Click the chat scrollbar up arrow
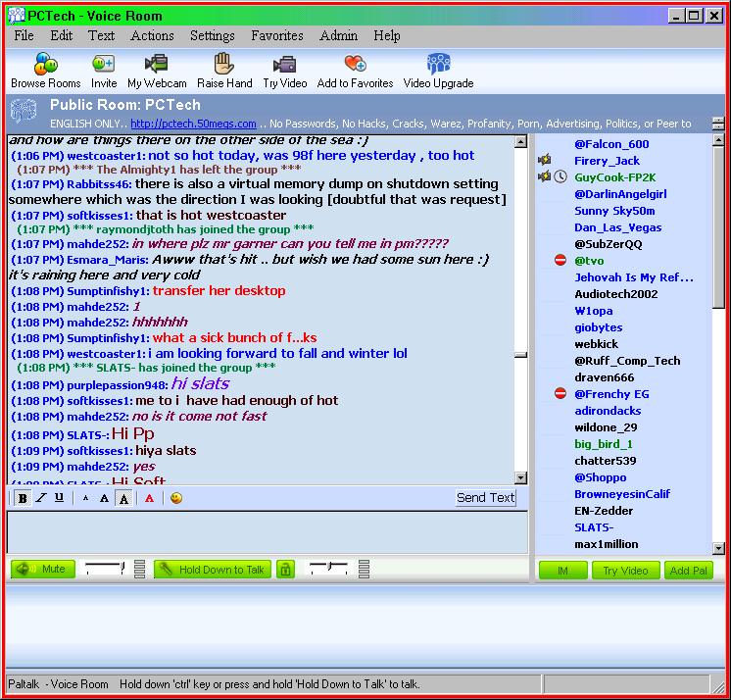The height and width of the screenshot is (700, 731). point(520,141)
